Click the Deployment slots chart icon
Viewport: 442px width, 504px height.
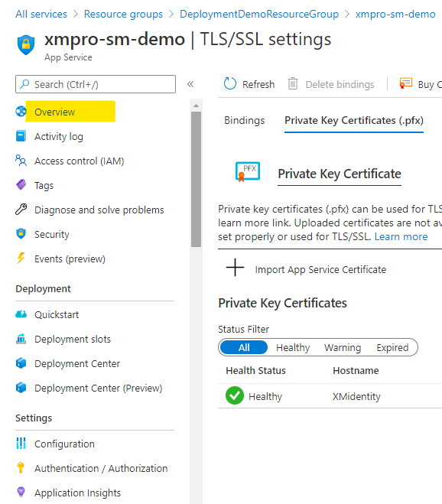tap(21, 339)
